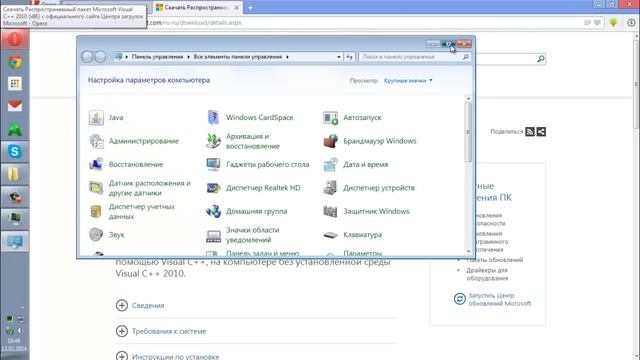Viewport: 640px width, 360px height.
Task: Click the Диспетчер устройств text label
Action: coord(379,188)
